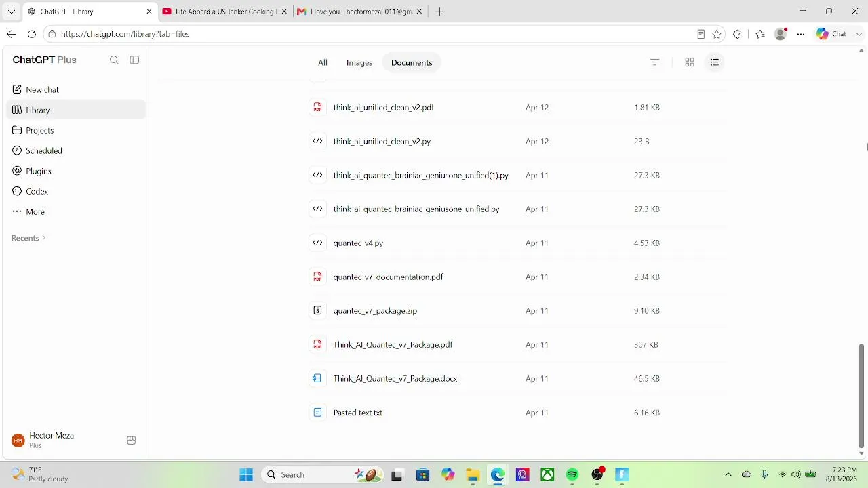This screenshot has width=868, height=488.
Task: Open Spotify from taskbar
Action: [572, 475]
